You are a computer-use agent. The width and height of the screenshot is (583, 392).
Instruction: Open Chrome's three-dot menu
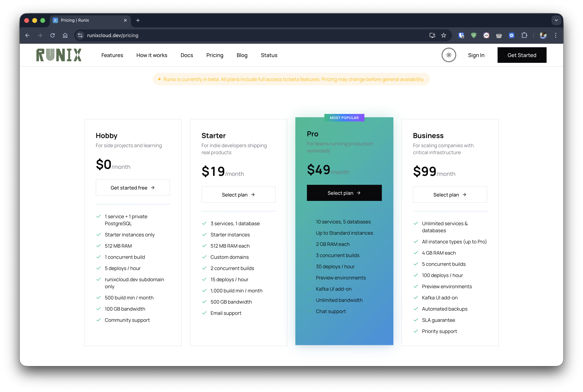pyautogui.click(x=556, y=35)
